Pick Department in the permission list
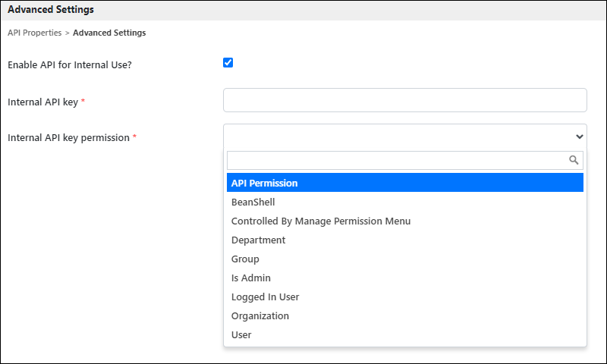This screenshot has height=364, width=607. coord(405,240)
